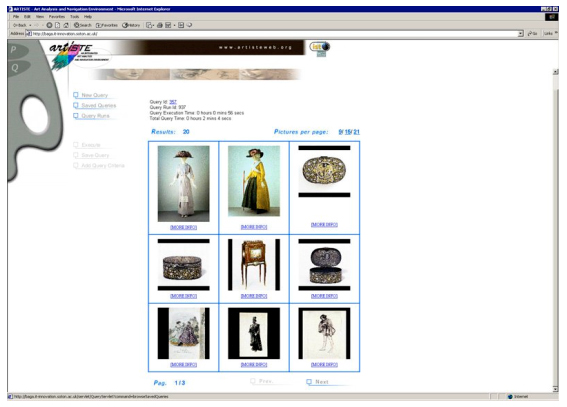This screenshot has width=567, height=407.
Task: Click MORE INFO under the lilac dress
Action: click(184, 227)
